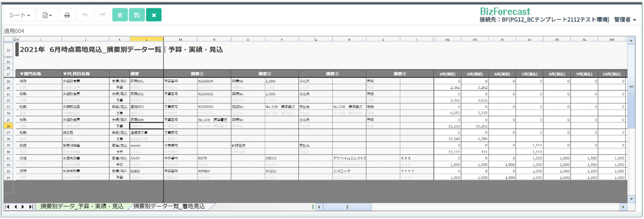Image resolution: width=644 pixels, height=219 pixels.
Task: Go to last sheet tab arrow
Action: 31,207
